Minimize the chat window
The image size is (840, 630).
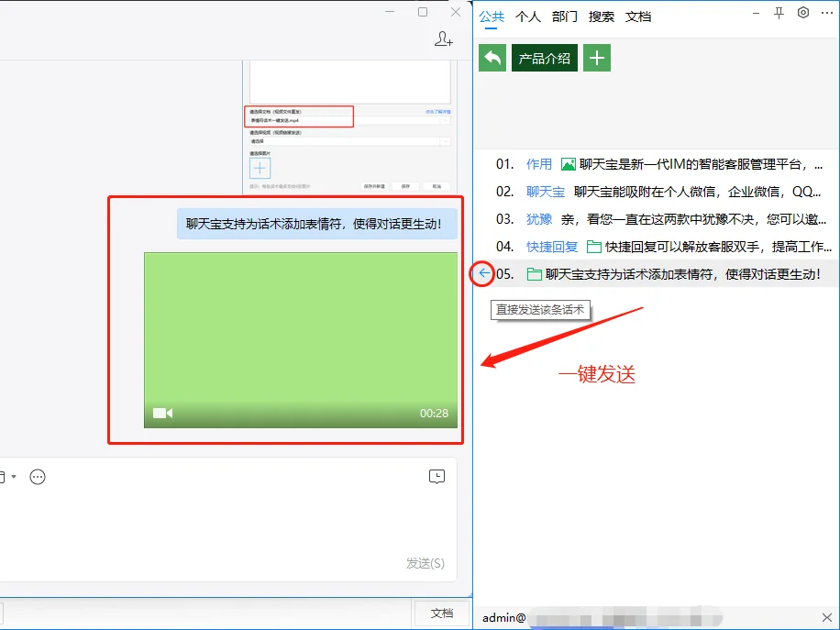pyautogui.click(x=390, y=12)
